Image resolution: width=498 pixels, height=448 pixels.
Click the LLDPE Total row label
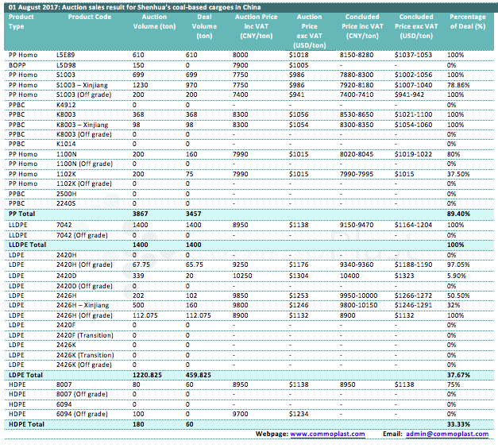(x=28, y=245)
